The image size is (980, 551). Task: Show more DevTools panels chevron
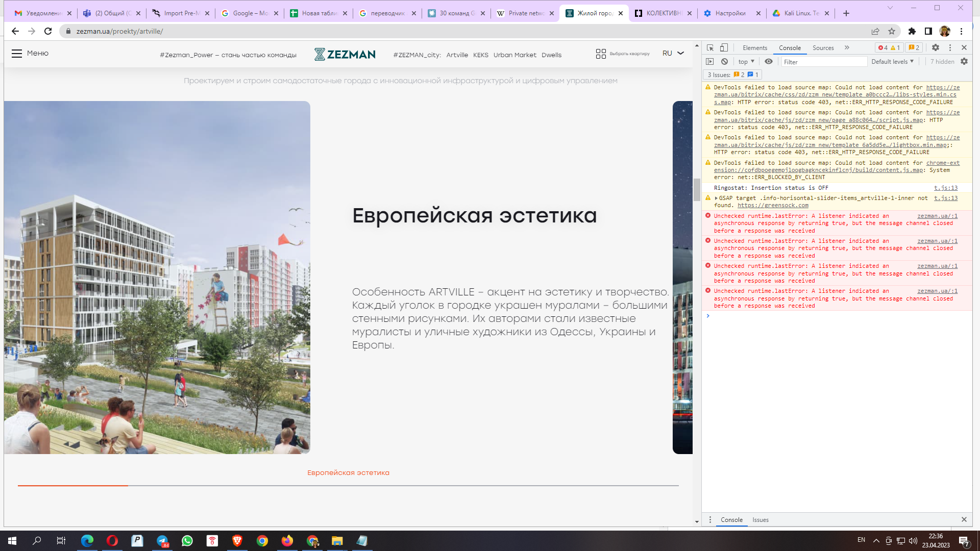(x=847, y=47)
